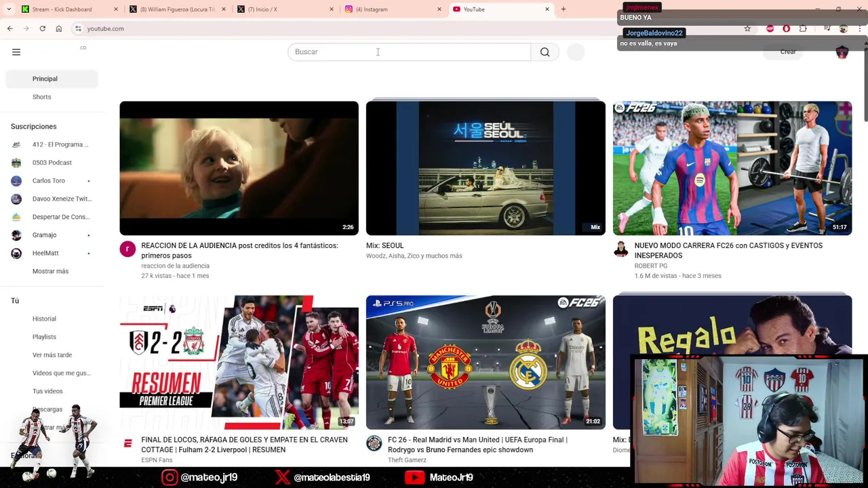Viewport: 868px width, 488px height.
Task: Close the YouTube tab
Action: [547, 9]
